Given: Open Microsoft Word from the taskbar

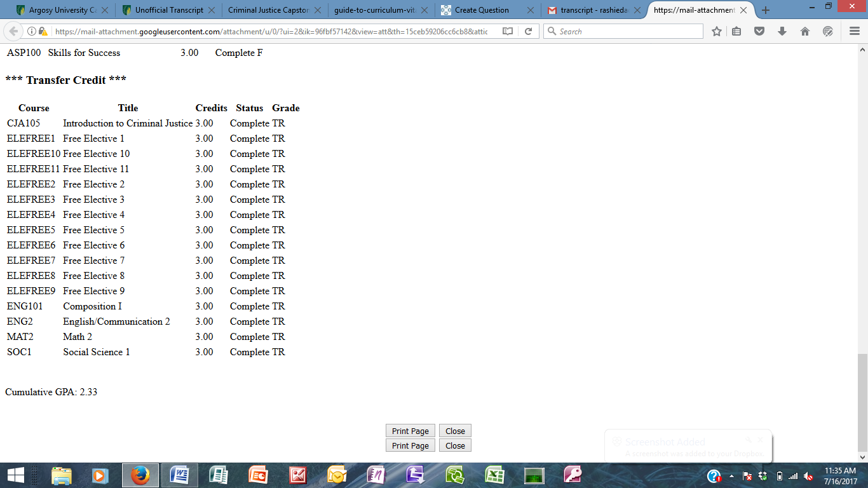Looking at the screenshot, I should (x=179, y=475).
